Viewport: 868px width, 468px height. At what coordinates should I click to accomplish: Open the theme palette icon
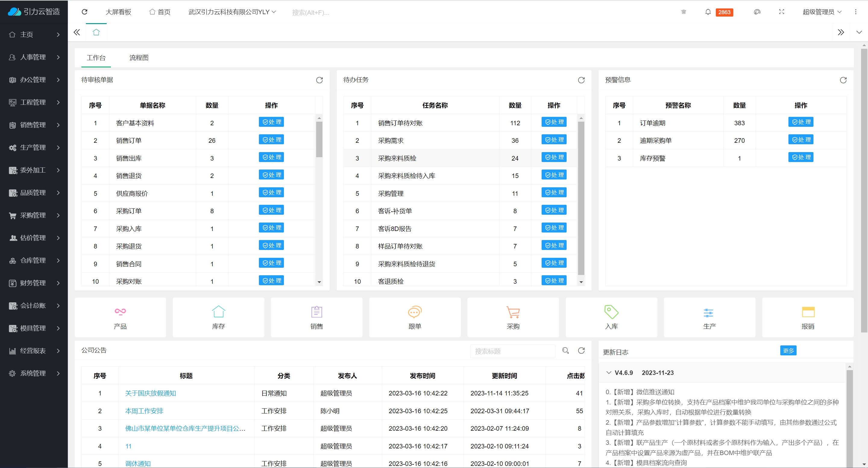click(757, 12)
